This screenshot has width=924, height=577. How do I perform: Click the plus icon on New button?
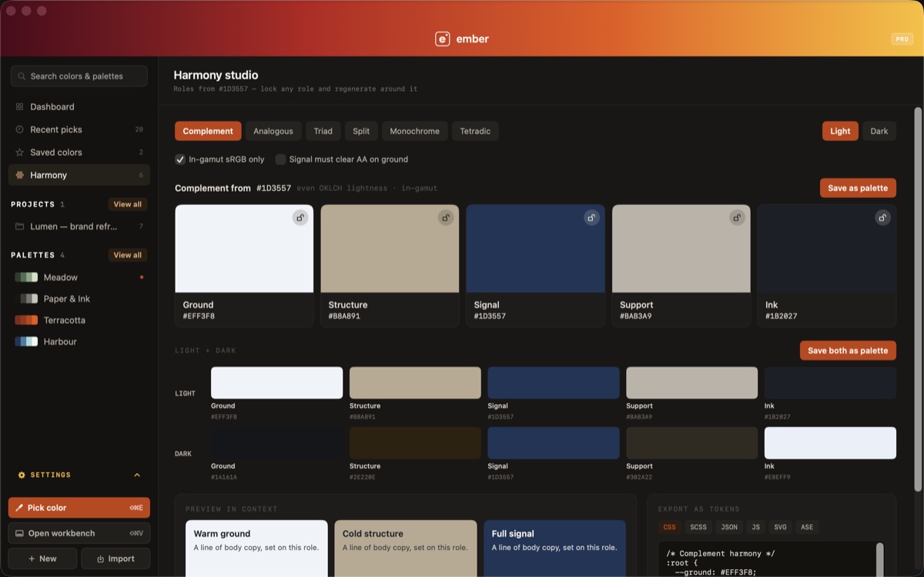pyautogui.click(x=32, y=559)
